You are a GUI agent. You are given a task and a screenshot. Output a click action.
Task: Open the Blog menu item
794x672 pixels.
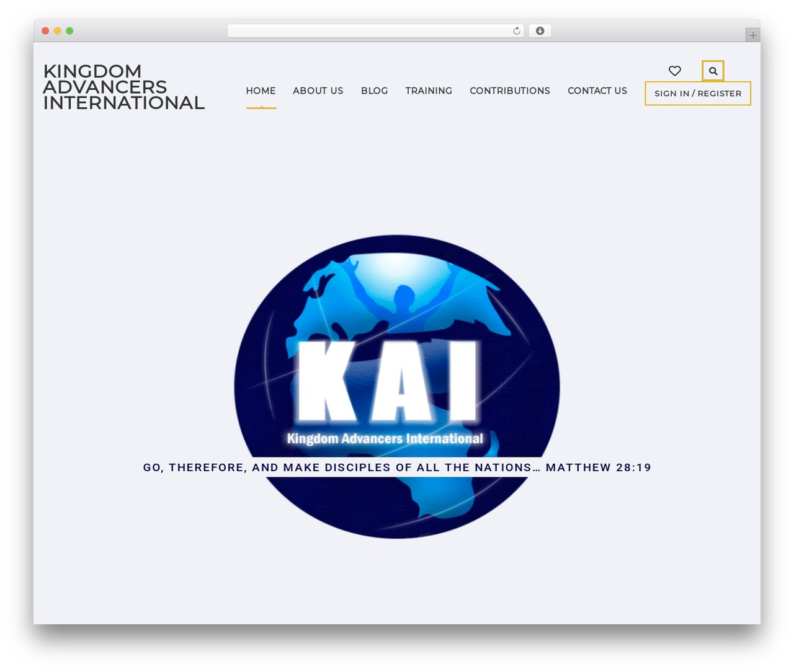click(x=374, y=91)
